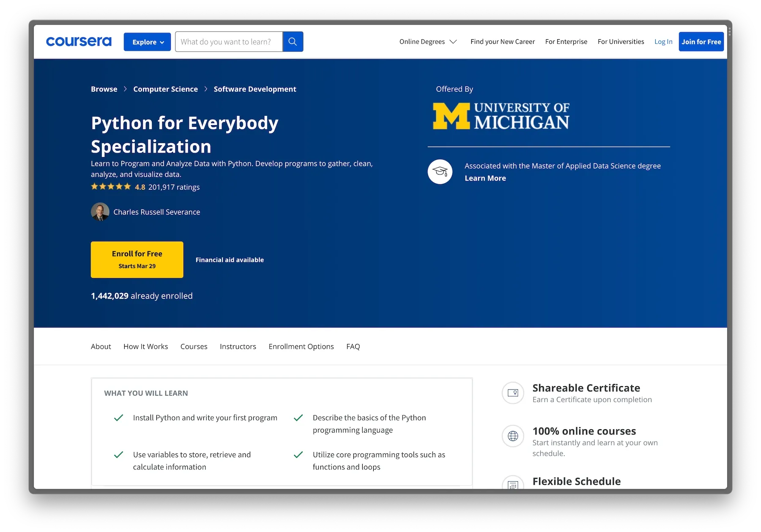Click the Flexible Schedule calendar icon
761x532 pixels.
coord(513,483)
